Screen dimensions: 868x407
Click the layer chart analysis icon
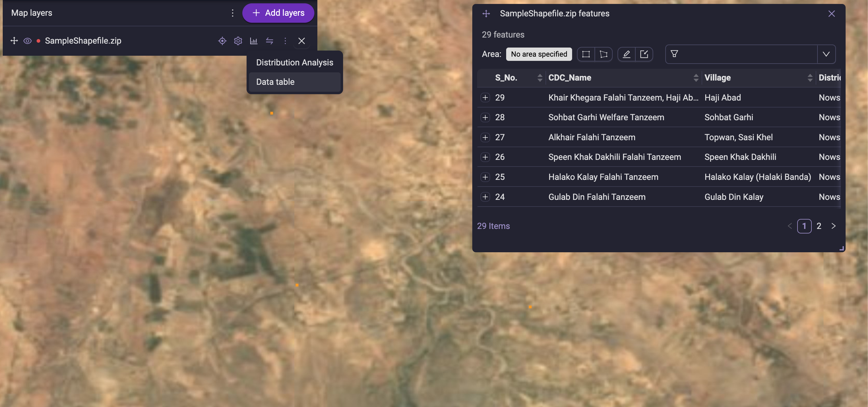click(254, 41)
